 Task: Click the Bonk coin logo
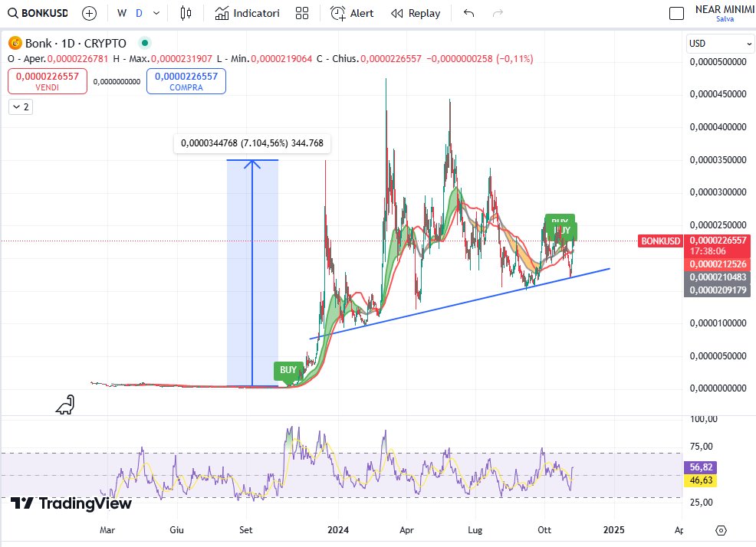15,44
